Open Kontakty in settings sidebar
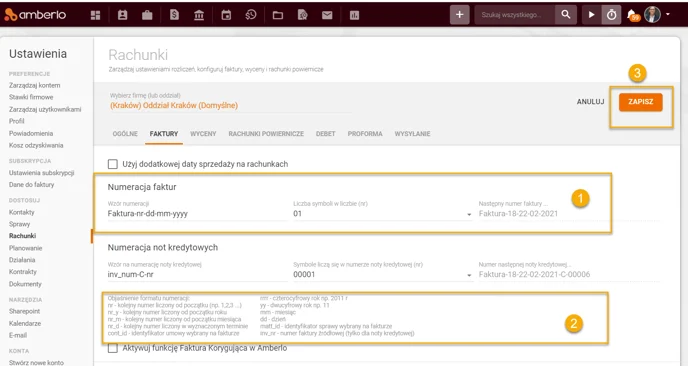Screen dimensions: 688x366 coord(22,212)
